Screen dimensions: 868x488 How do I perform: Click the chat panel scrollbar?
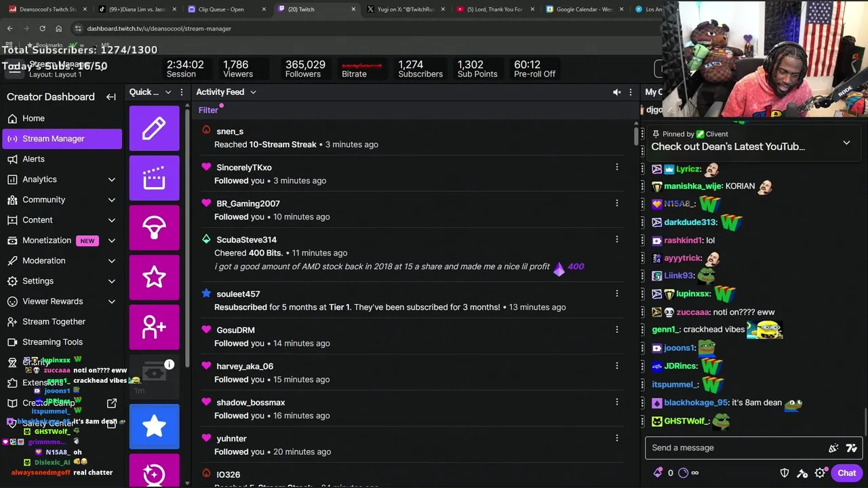click(865, 423)
